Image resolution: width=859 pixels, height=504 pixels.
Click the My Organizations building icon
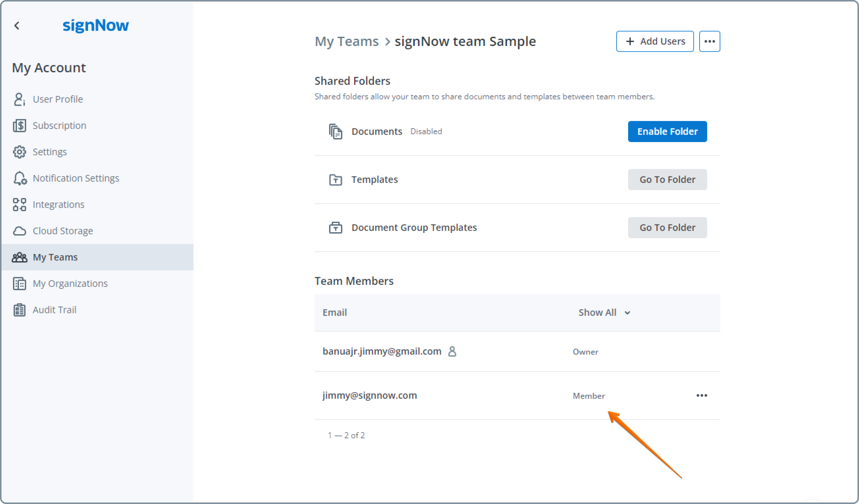(x=19, y=284)
